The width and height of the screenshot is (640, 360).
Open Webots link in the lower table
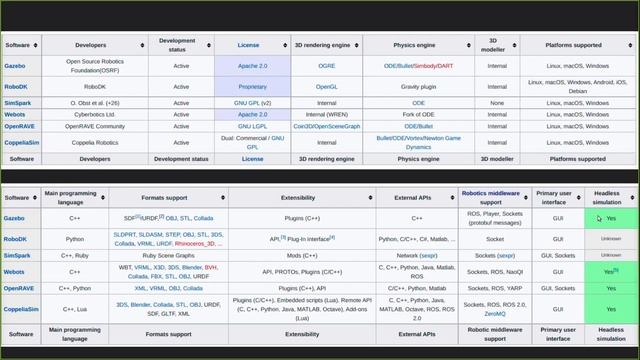pyautogui.click(x=14, y=272)
